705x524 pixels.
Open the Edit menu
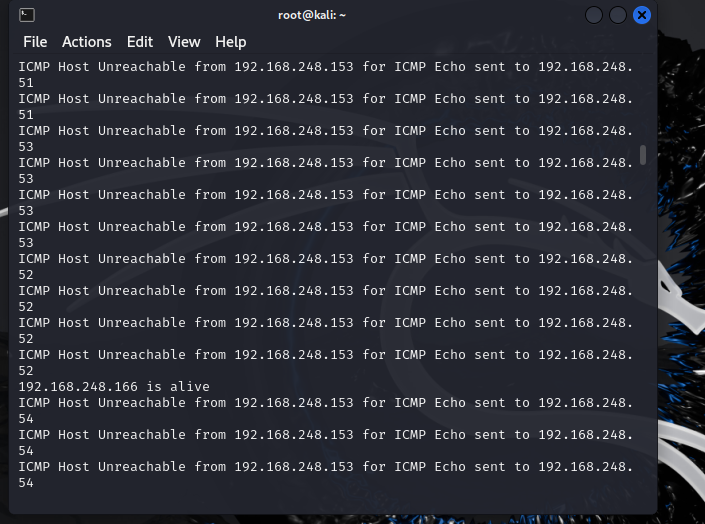click(139, 42)
